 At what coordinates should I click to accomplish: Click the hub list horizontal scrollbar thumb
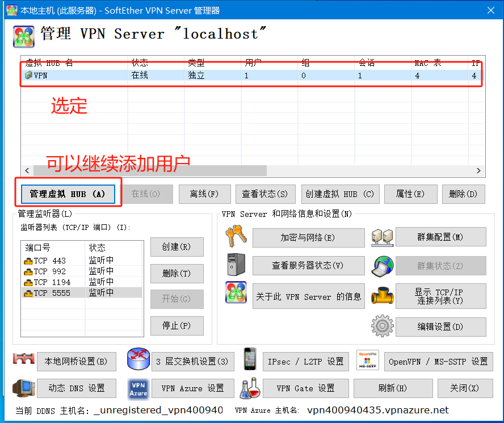[150, 170]
